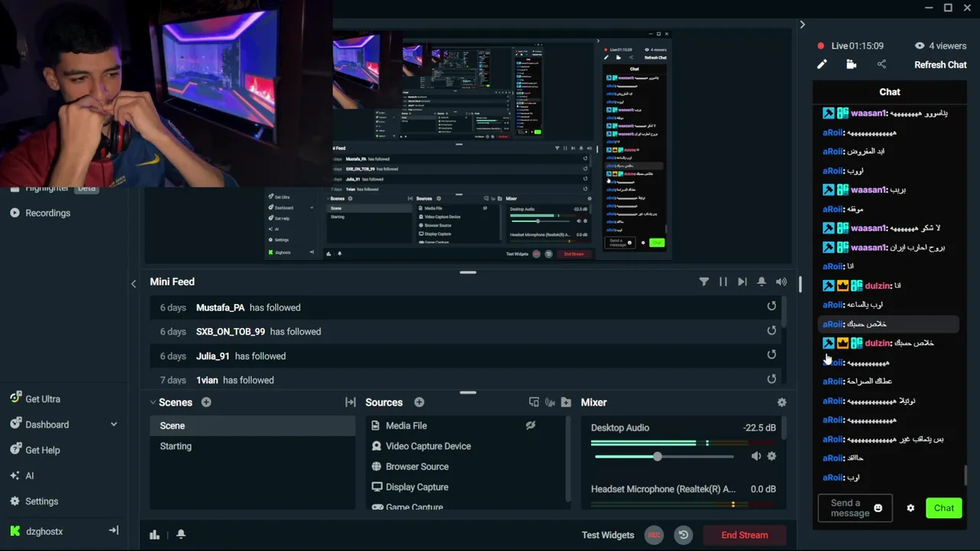
Task: Pause the Mini Feed event queue
Action: [724, 282]
